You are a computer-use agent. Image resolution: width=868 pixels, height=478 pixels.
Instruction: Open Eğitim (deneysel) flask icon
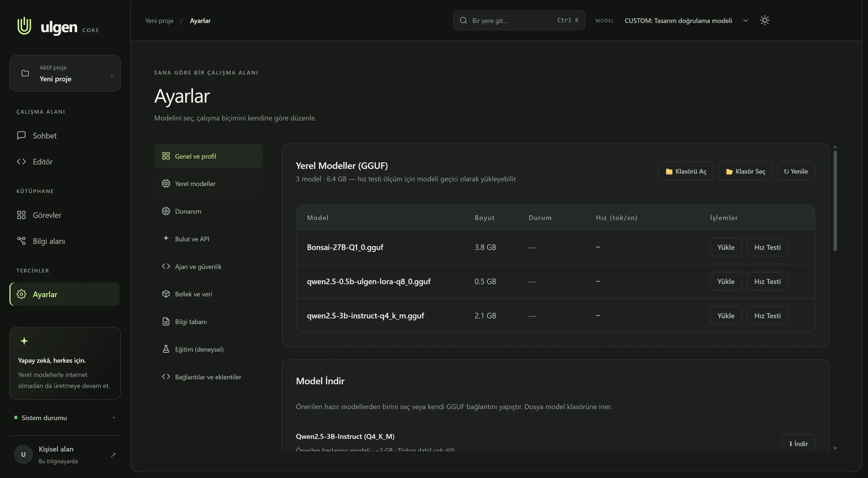[166, 349]
